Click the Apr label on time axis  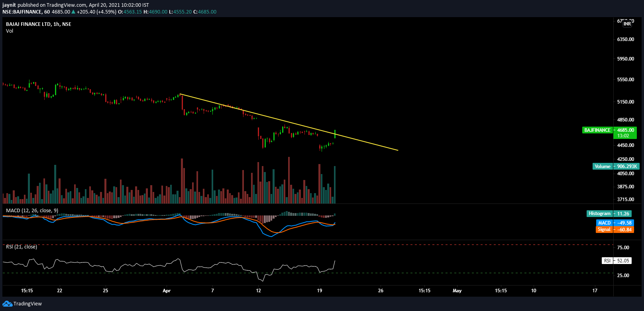tap(167, 291)
